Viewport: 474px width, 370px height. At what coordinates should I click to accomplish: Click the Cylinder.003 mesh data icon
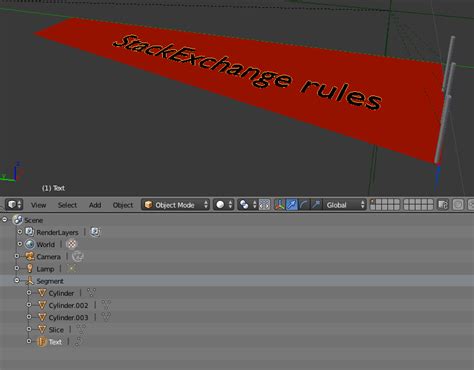click(x=106, y=317)
